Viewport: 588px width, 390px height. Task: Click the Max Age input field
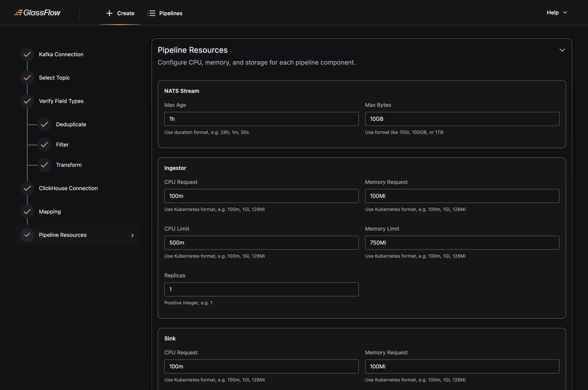(x=261, y=119)
